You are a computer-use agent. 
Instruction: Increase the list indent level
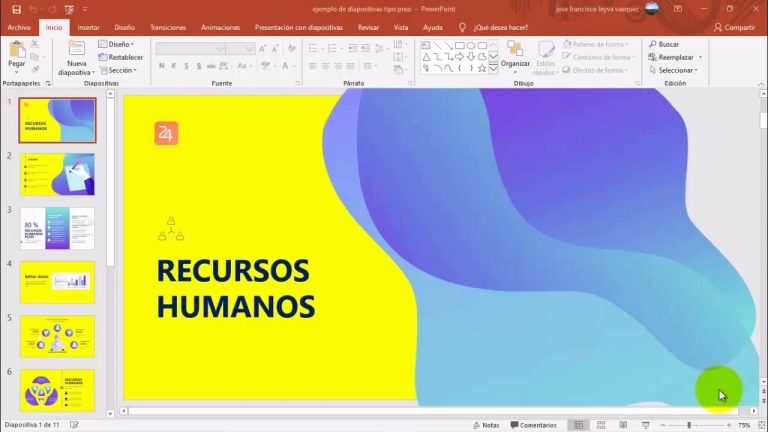pos(365,48)
